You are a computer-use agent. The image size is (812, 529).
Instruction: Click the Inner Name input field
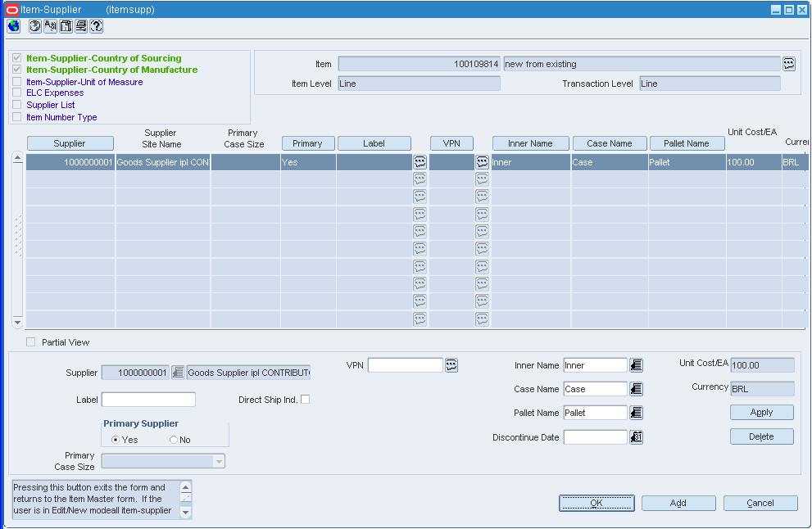(595, 365)
